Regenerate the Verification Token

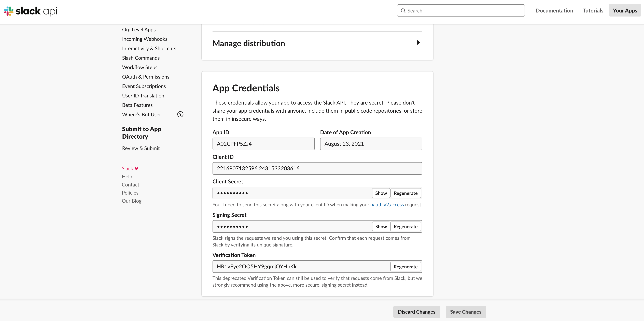[405, 267]
